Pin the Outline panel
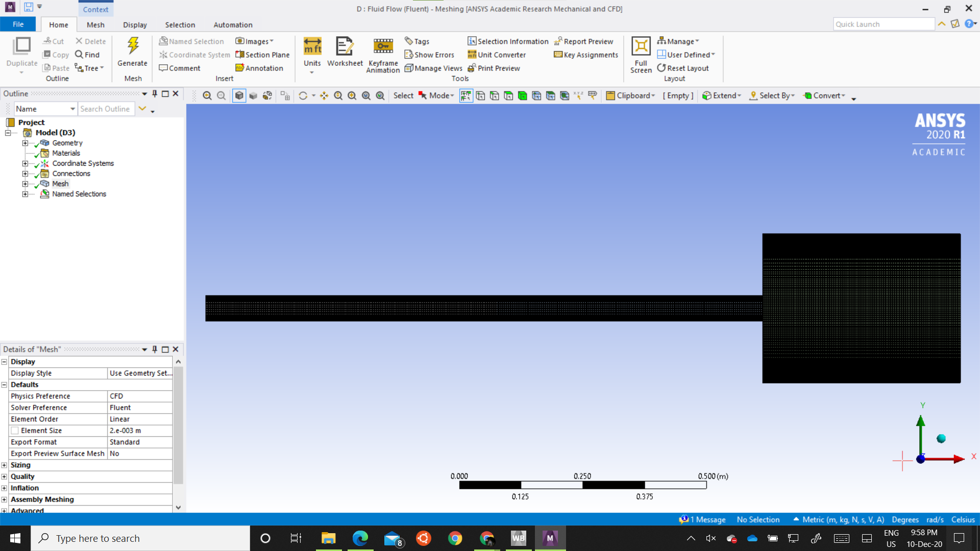 click(155, 93)
